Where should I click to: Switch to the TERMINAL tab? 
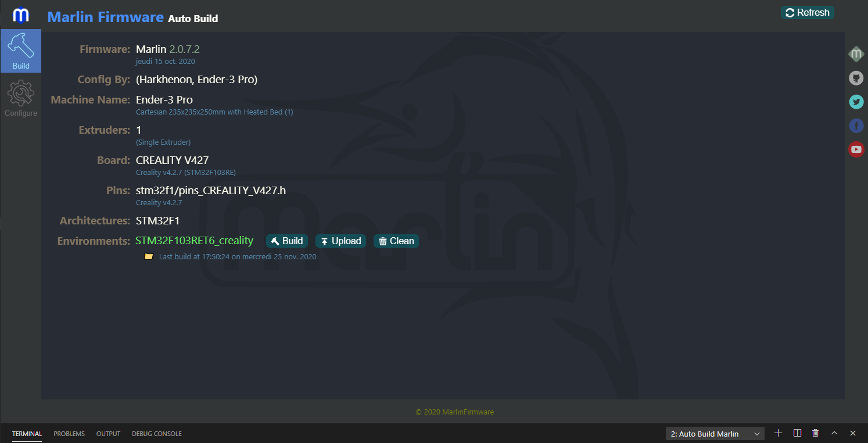pyautogui.click(x=27, y=434)
